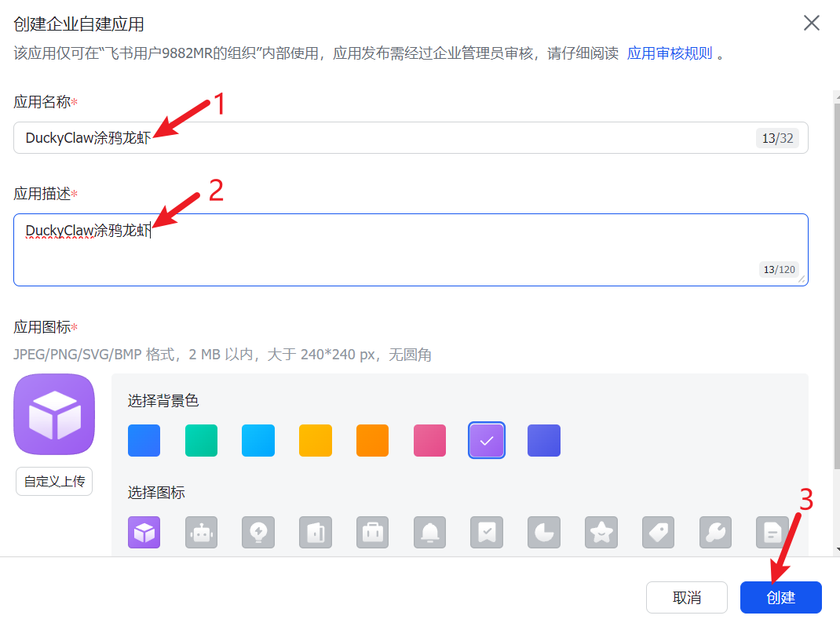Pick the price tag icon
Screen dimensions: 840x630
[x=659, y=532]
